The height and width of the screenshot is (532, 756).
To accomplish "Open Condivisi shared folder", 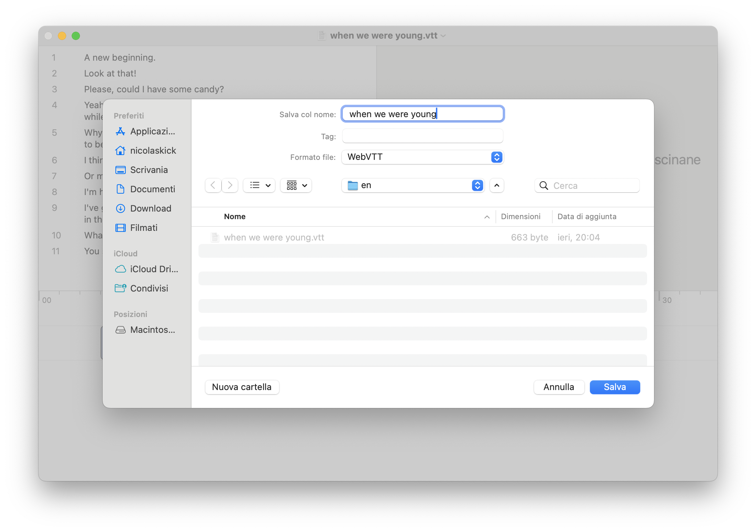I will (142, 288).
